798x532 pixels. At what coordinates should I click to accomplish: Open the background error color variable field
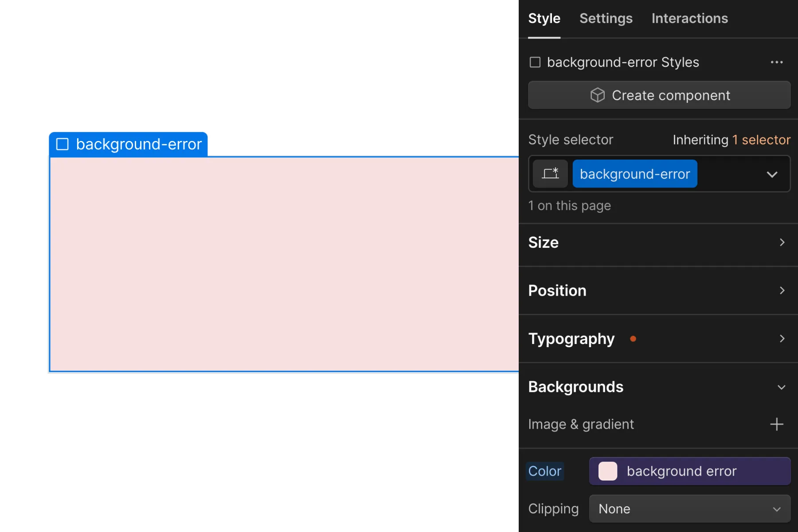tap(690, 471)
